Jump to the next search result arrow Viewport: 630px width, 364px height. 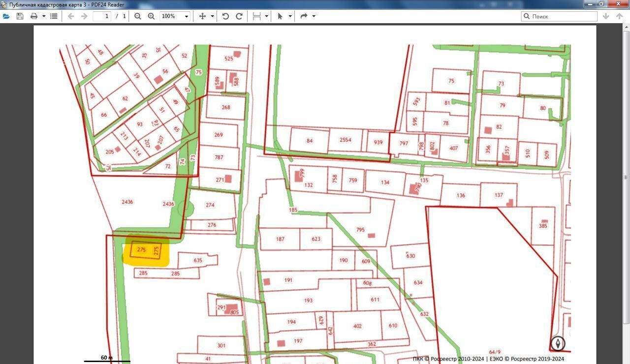coord(606,16)
